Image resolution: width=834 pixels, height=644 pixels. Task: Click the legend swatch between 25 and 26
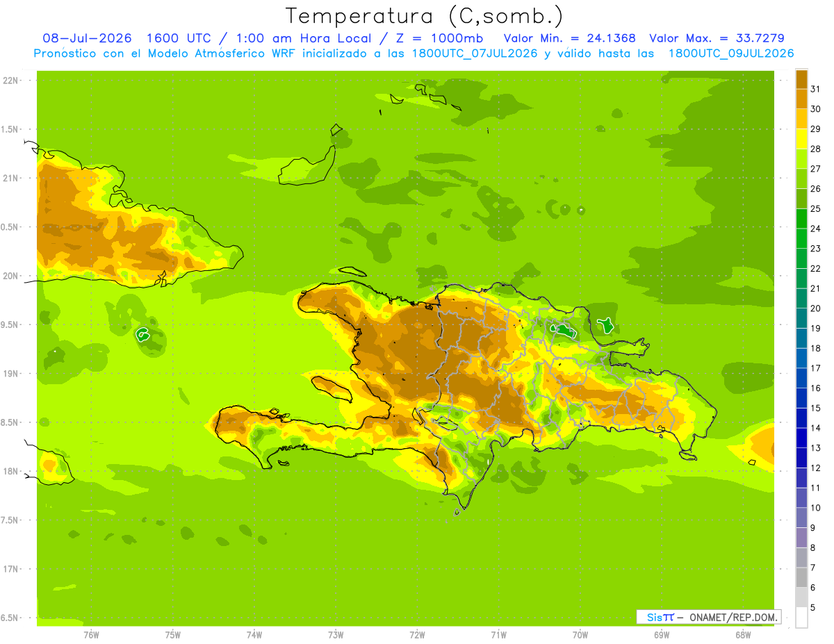(x=801, y=199)
